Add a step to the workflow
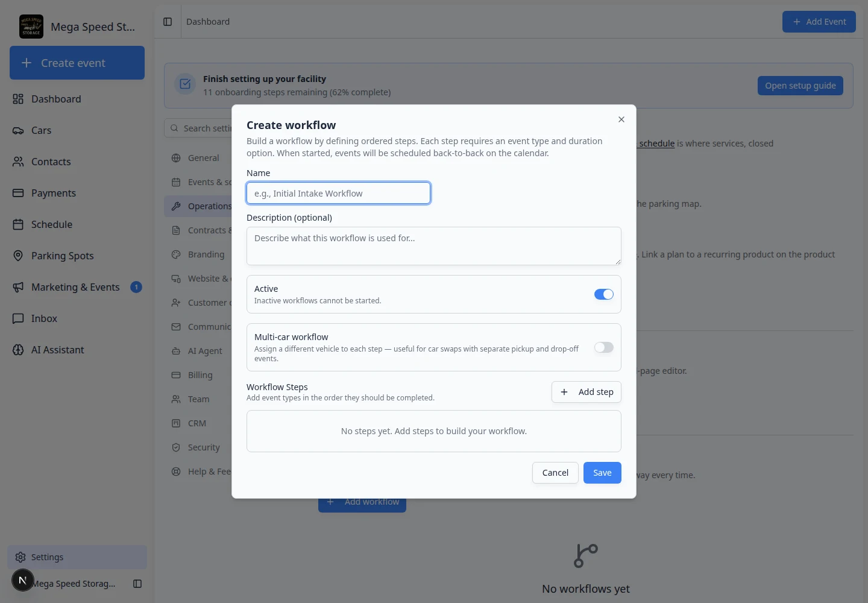The height and width of the screenshot is (603, 868). (587, 392)
